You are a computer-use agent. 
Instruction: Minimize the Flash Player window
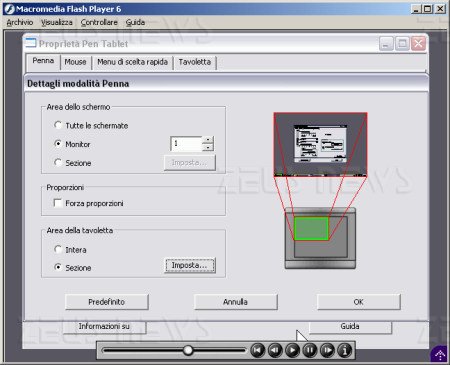415,9
